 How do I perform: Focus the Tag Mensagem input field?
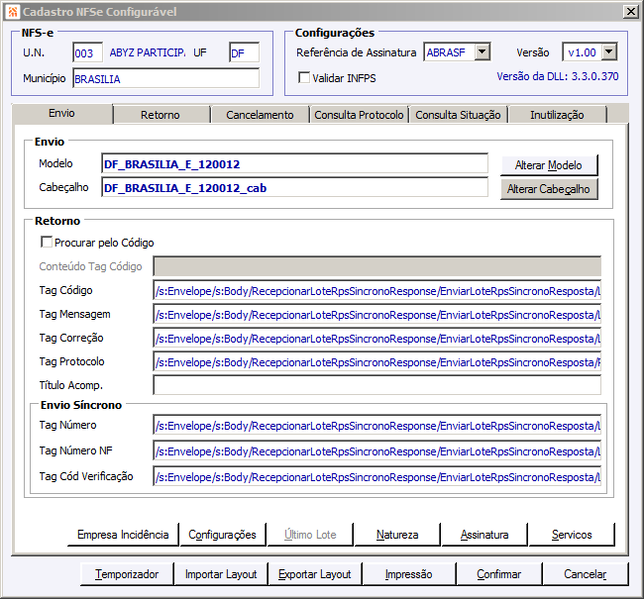(377, 314)
